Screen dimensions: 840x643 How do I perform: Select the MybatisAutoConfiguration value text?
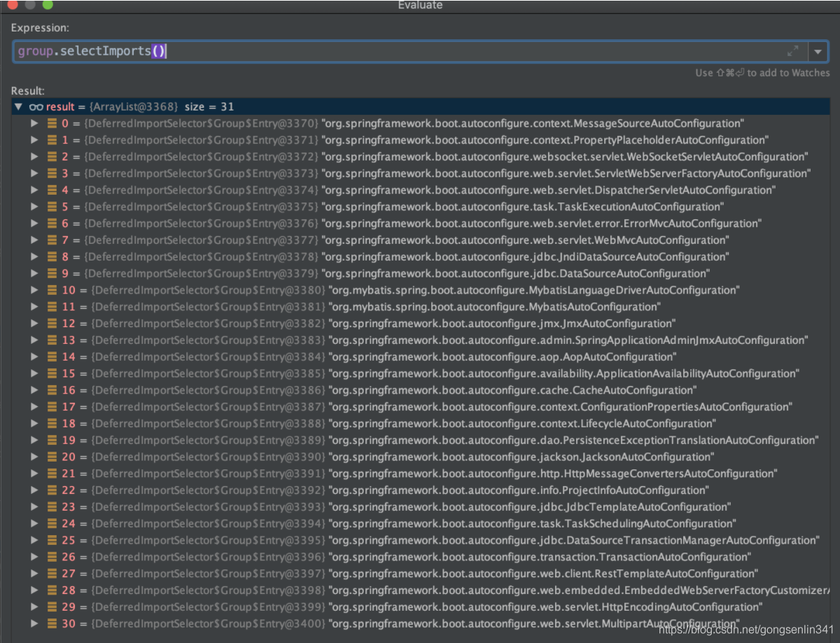tap(494, 307)
